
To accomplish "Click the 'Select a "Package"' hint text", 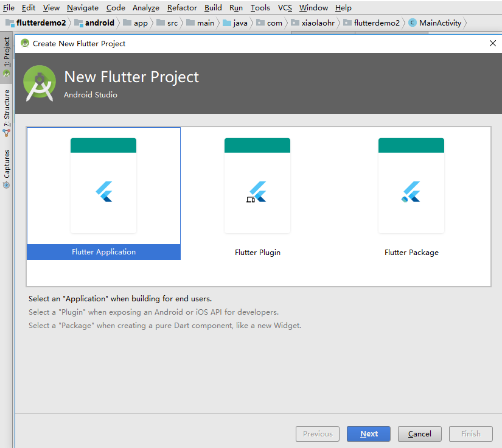I will pos(165,326).
